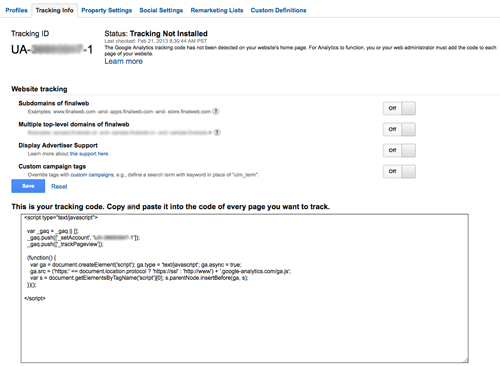
Task: Open the Property Settings tab
Action: pos(107,10)
